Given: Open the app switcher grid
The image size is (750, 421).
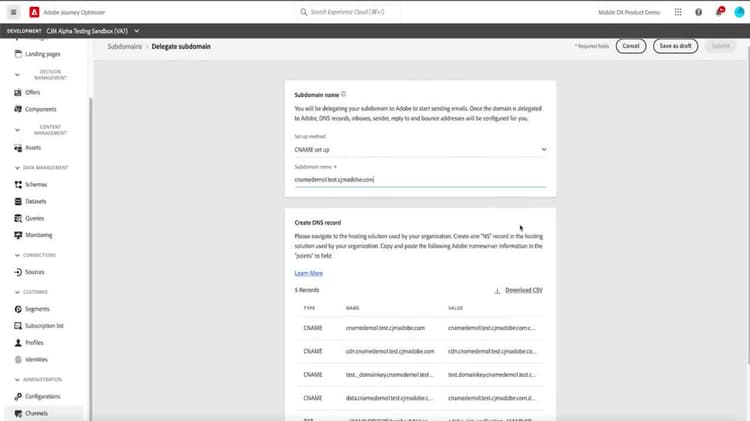Looking at the screenshot, I should [678, 12].
